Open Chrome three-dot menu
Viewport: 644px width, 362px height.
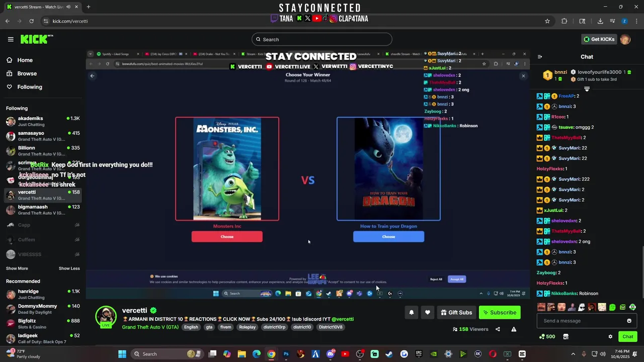click(x=636, y=21)
